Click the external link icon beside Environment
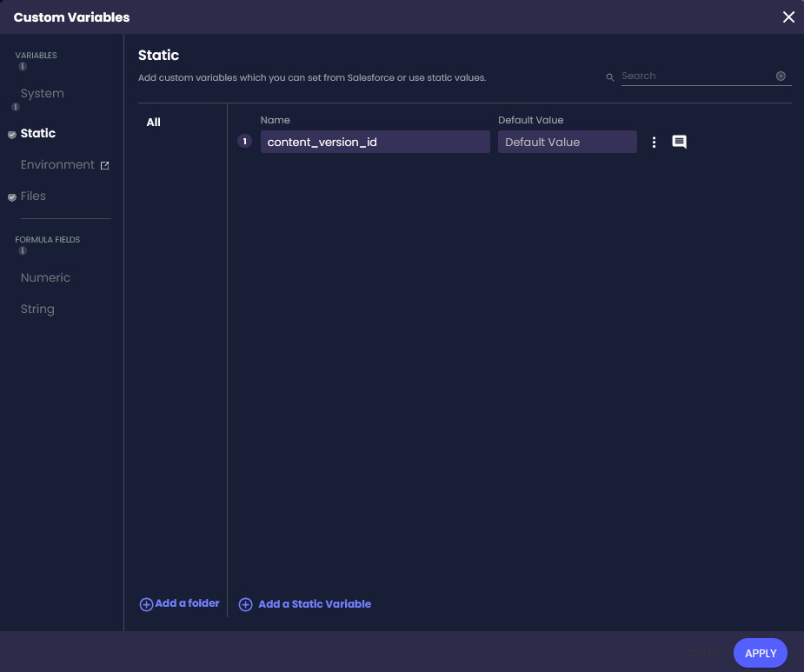 click(104, 165)
